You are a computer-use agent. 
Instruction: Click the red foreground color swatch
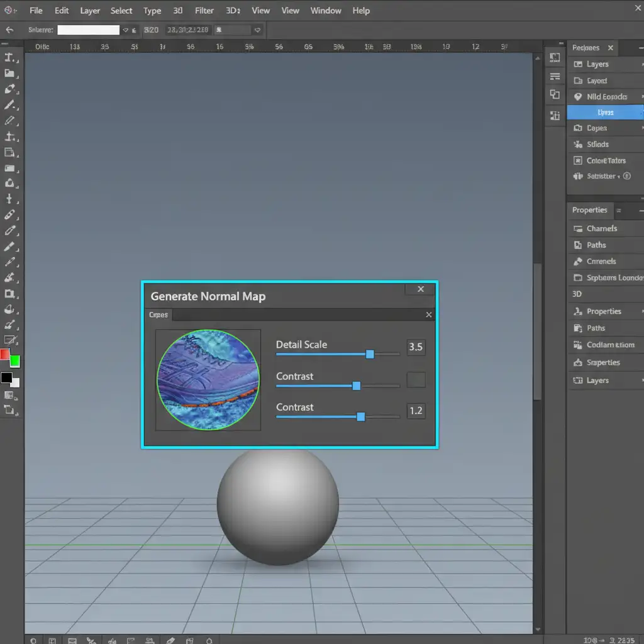click(x=4, y=355)
